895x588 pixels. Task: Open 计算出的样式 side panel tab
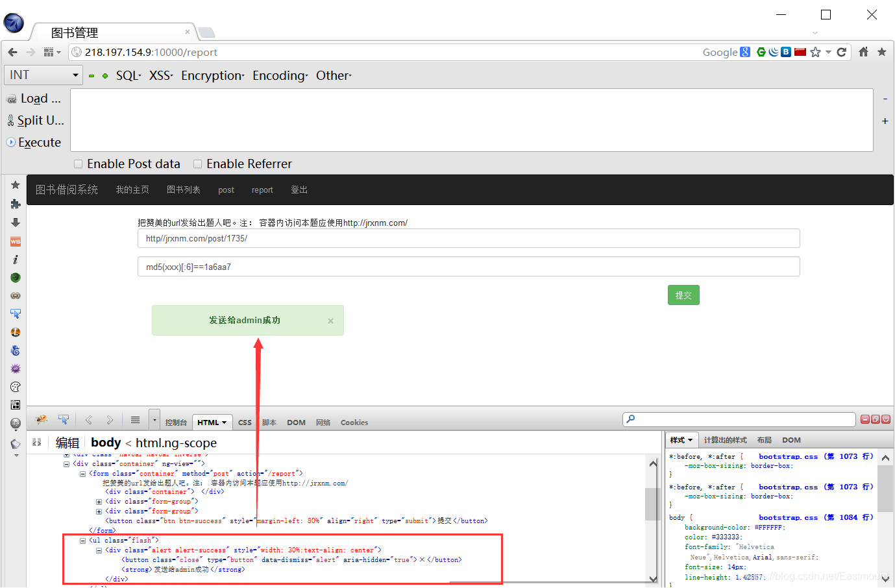point(726,440)
